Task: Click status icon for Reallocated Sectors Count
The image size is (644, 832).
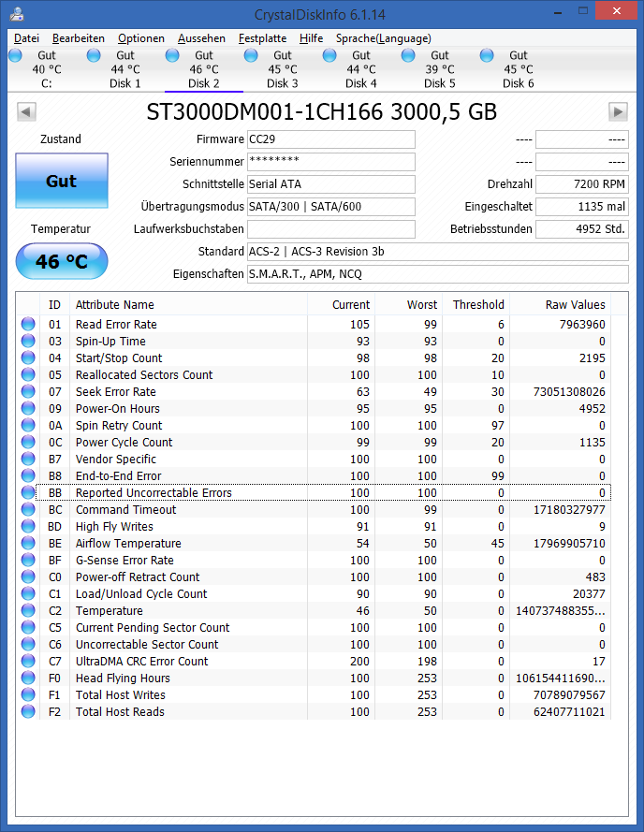Action: click(x=28, y=374)
